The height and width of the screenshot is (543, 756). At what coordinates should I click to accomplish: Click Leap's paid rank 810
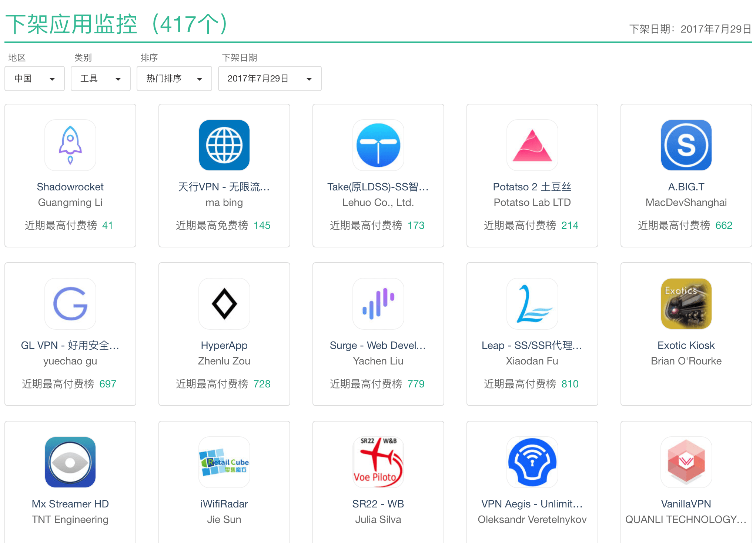(x=570, y=384)
